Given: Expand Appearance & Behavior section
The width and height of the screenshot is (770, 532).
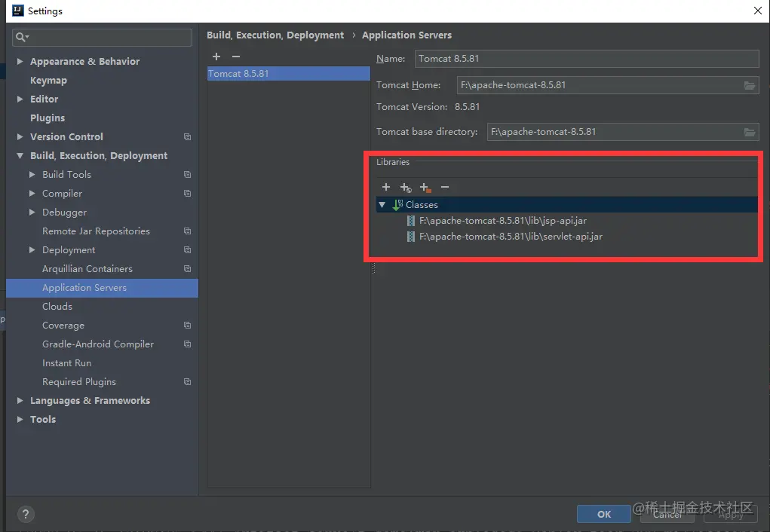Looking at the screenshot, I should [20, 61].
